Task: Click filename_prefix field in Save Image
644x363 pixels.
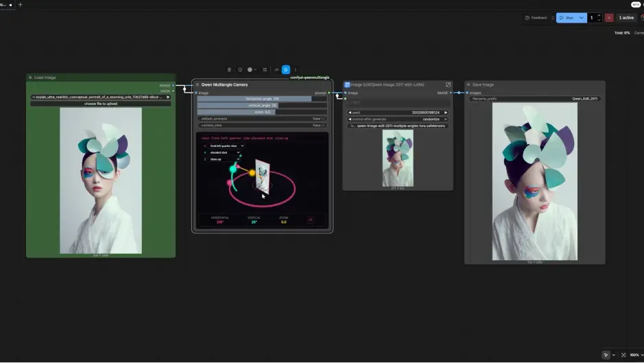Action: (x=535, y=99)
